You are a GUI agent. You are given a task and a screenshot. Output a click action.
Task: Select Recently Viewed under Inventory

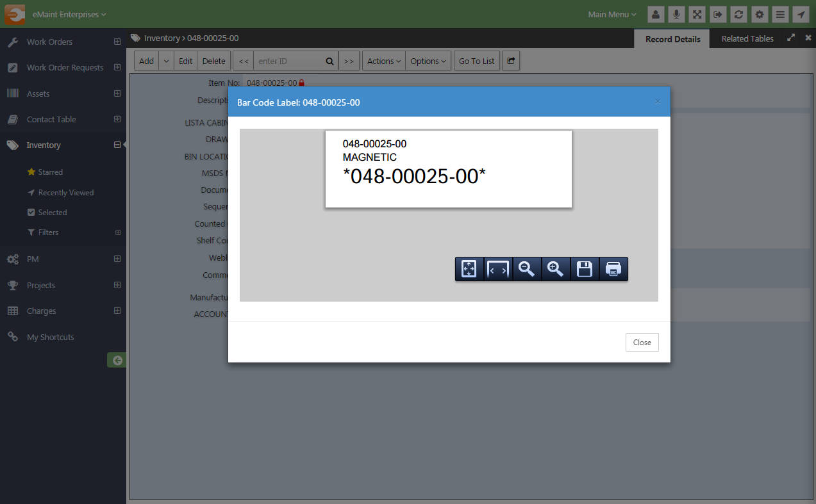(65, 193)
